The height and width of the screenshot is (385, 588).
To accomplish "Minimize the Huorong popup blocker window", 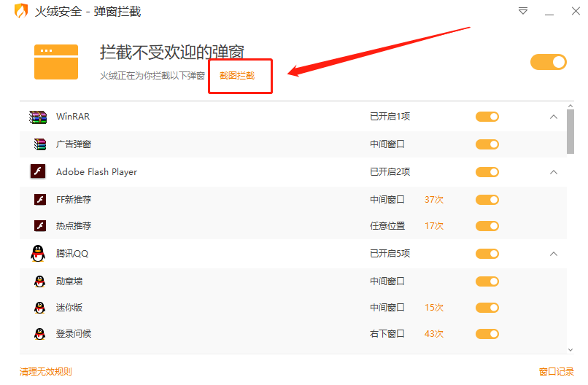I will (x=549, y=15).
